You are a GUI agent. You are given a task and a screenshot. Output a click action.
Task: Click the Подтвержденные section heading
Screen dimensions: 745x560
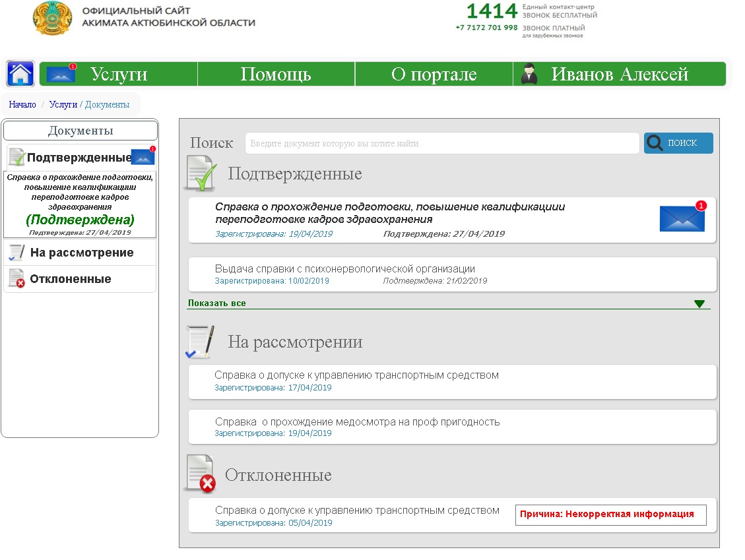click(x=294, y=174)
